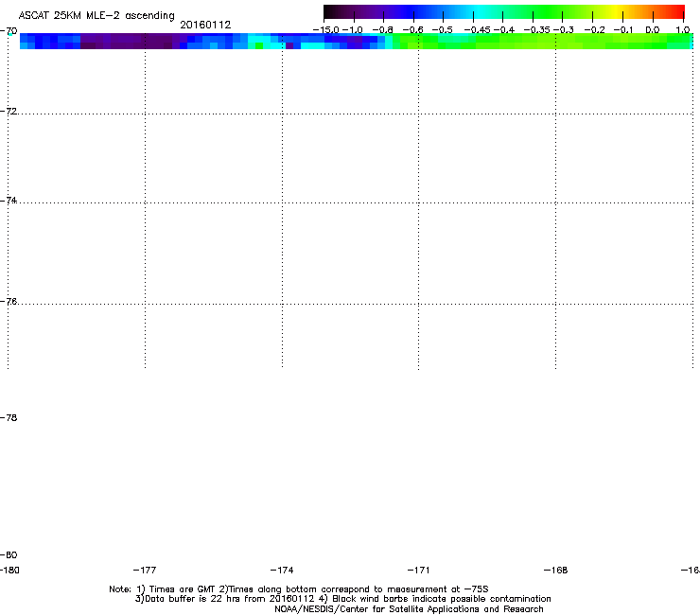Click the longitude label -168
700x615 pixels.
point(556,570)
